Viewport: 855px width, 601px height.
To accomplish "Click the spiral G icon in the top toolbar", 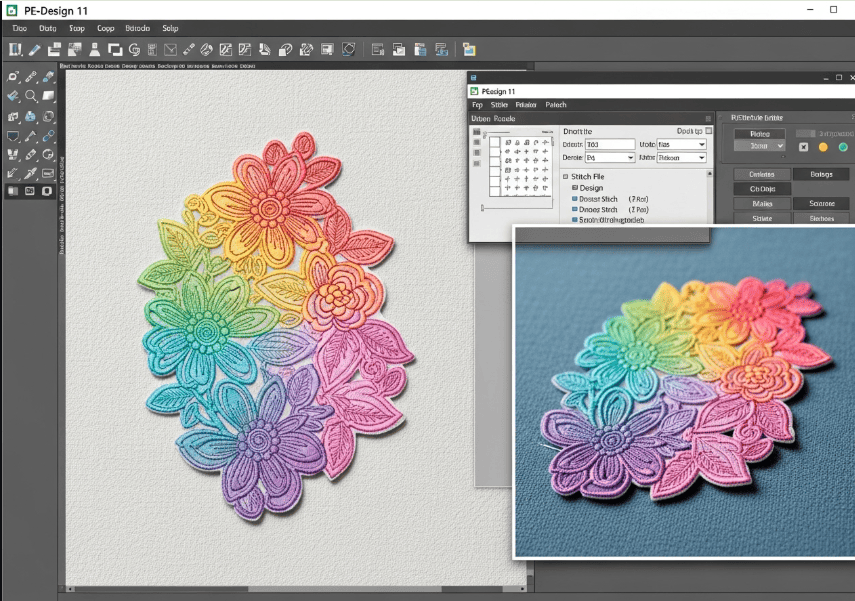I will [x=134, y=50].
